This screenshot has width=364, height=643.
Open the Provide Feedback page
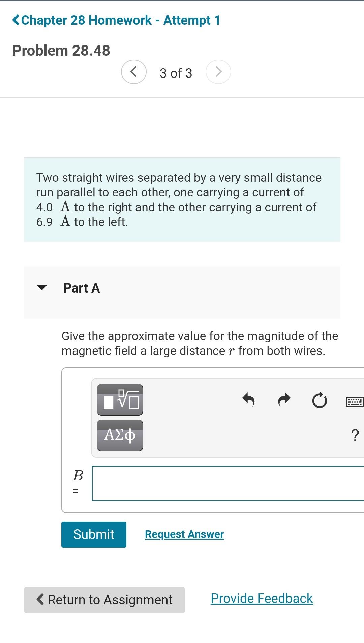click(x=261, y=598)
